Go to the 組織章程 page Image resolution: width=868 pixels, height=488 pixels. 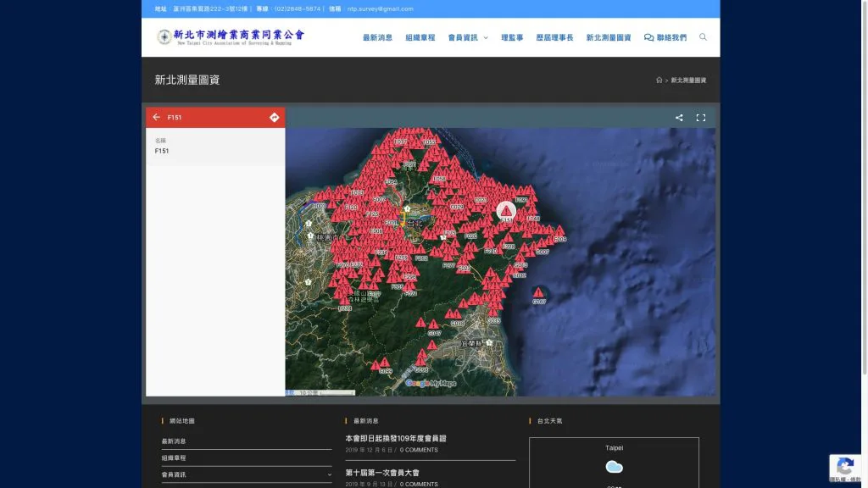[420, 38]
